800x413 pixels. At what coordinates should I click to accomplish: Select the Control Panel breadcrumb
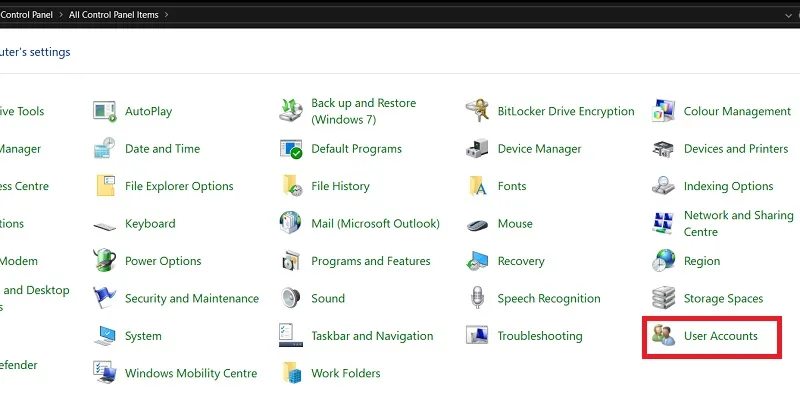tap(26, 15)
